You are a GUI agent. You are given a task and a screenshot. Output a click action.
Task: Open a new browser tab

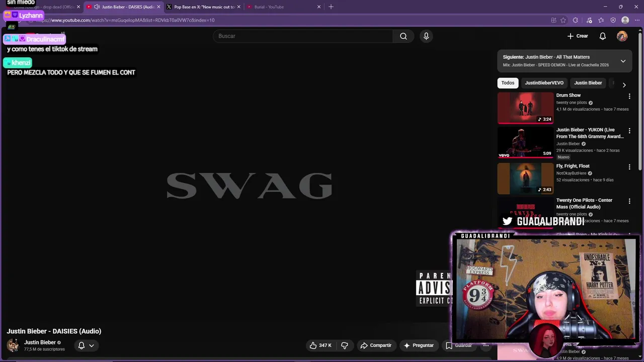[331, 7]
